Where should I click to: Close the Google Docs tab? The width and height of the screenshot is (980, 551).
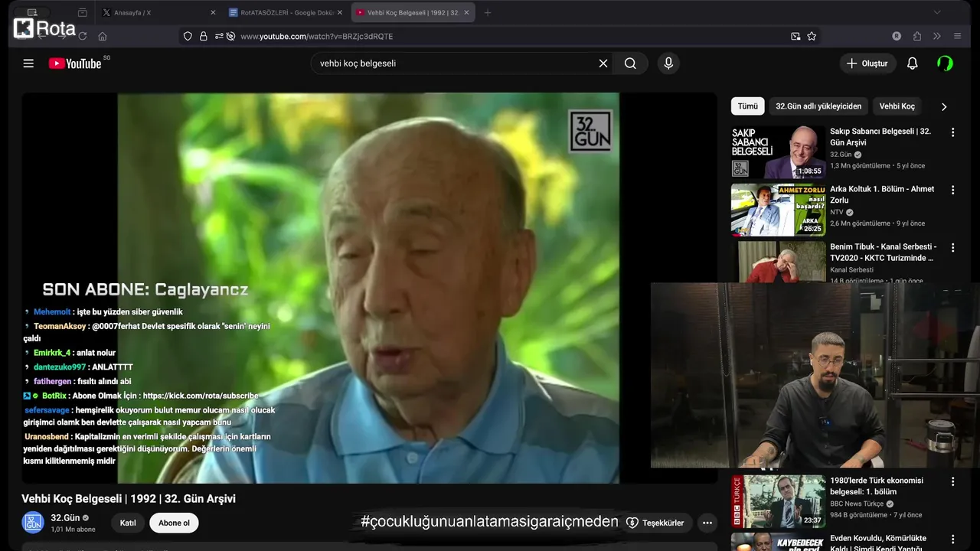pyautogui.click(x=340, y=12)
